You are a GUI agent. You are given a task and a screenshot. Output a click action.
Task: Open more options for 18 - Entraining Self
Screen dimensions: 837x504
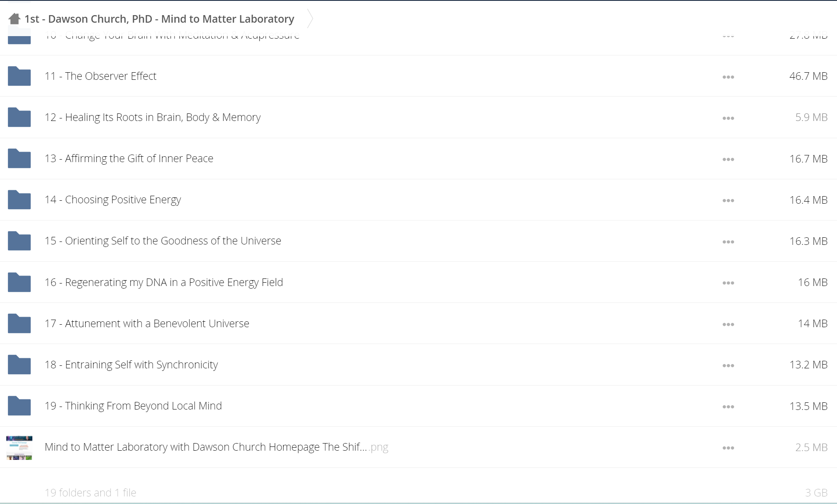click(728, 365)
